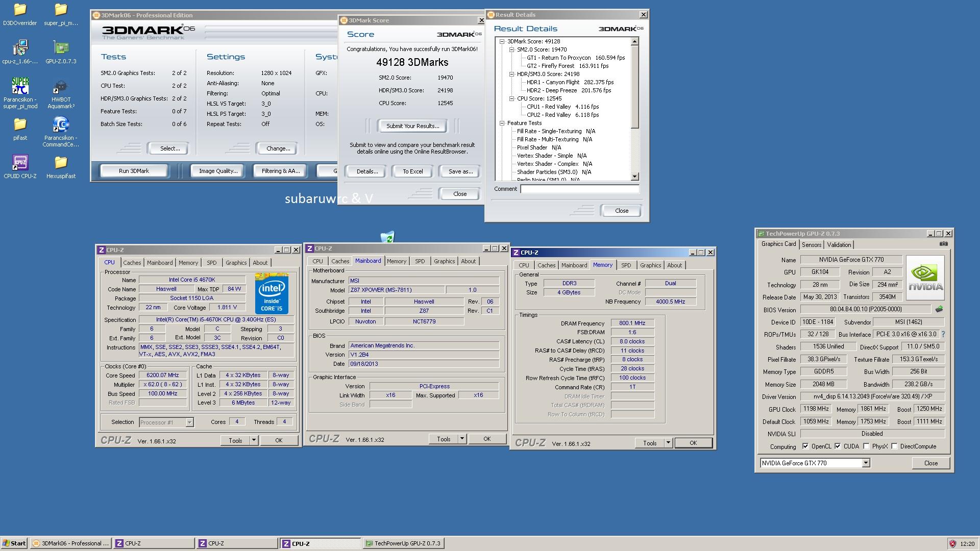This screenshot has width=980, height=551.
Task: Click the taskbar clock showing 12:20
Action: point(967,544)
